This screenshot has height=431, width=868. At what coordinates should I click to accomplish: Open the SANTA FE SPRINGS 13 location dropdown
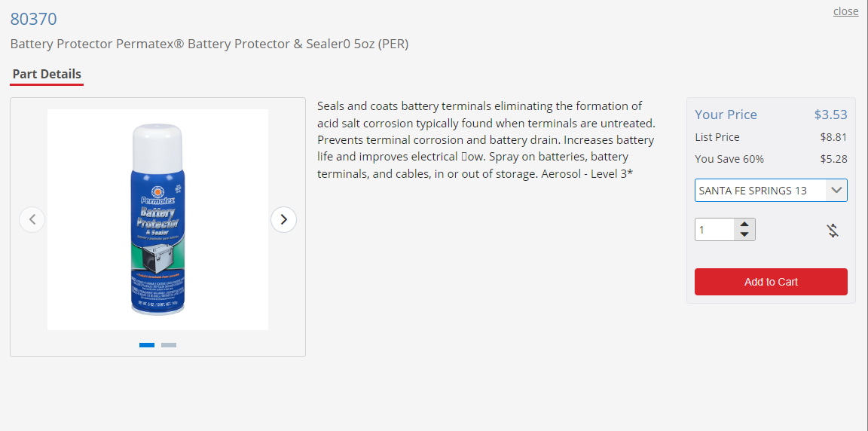(x=771, y=191)
